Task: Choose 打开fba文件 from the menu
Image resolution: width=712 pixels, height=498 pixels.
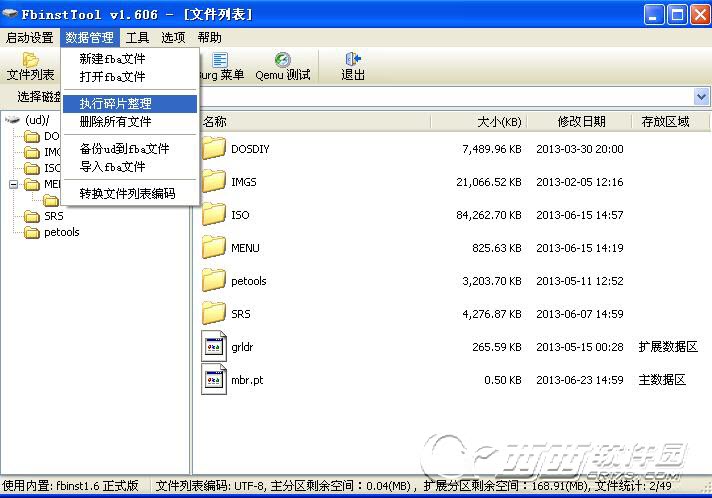Action: pyautogui.click(x=130, y=77)
